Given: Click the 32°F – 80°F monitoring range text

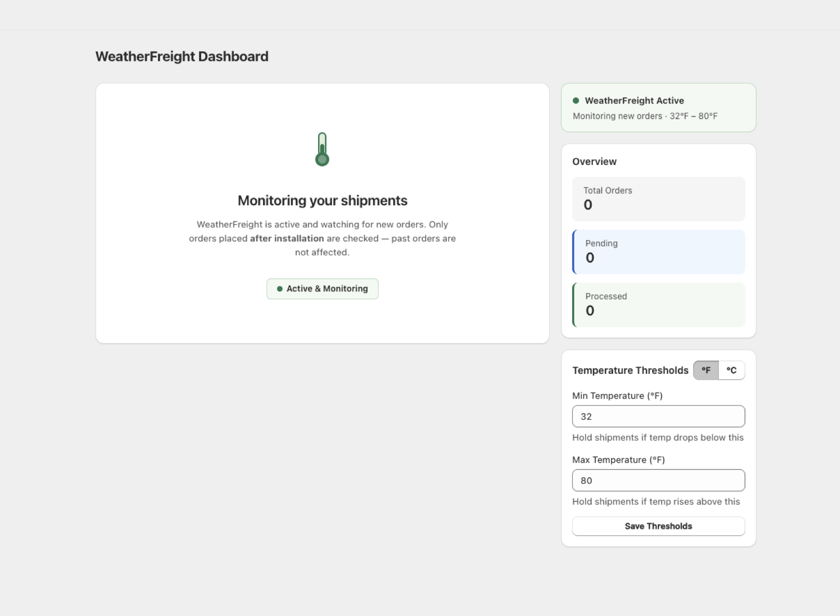Looking at the screenshot, I should pyautogui.click(x=694, y=116).
